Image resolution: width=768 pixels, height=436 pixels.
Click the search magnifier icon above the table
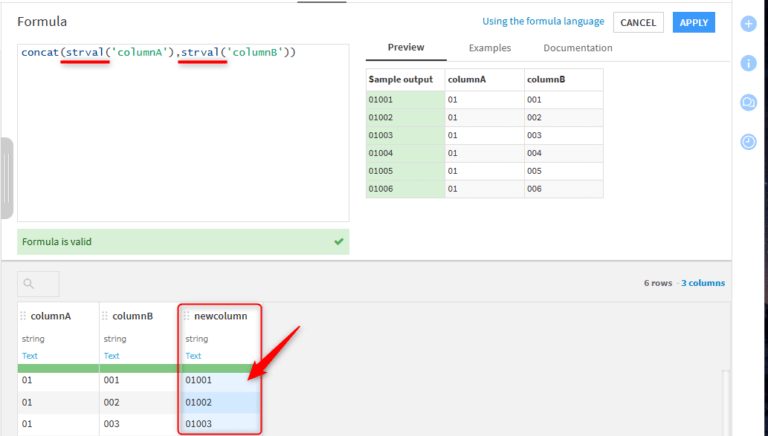click(29, 284)
